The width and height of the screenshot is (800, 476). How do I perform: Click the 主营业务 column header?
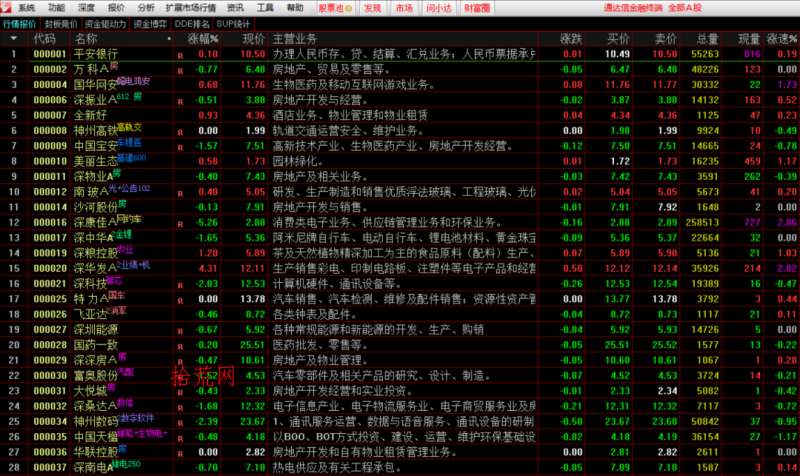coord(294,39)
